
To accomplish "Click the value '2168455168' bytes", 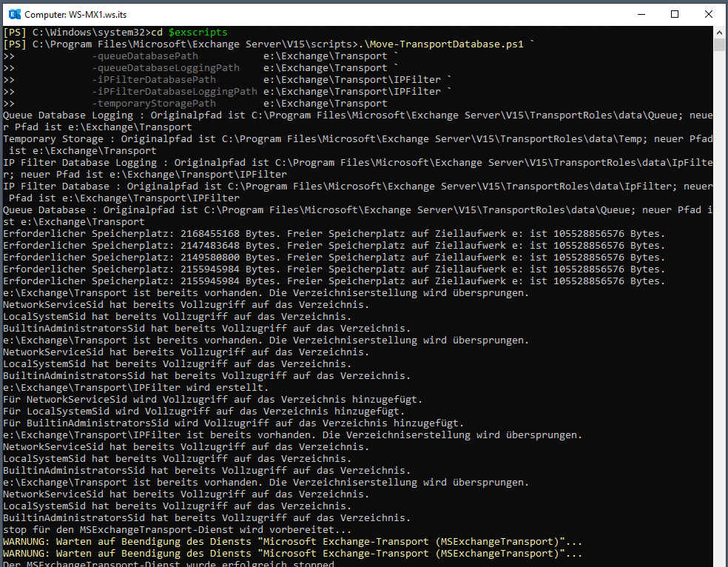I will tap(210, 234).
